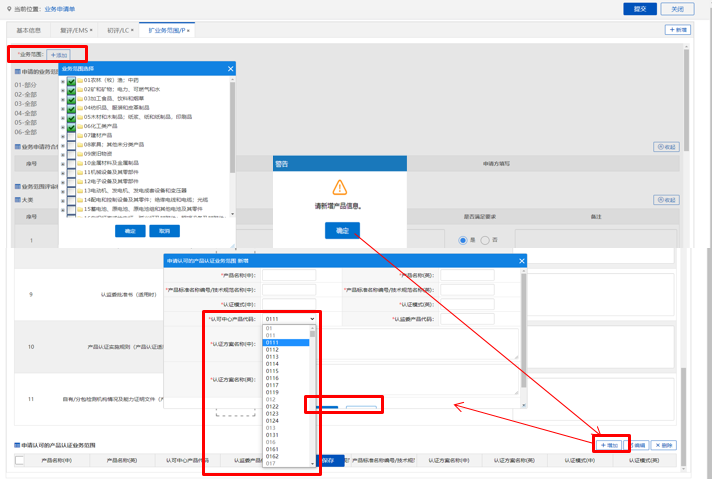712x479 pixels.
Task: Click the +添加 button next to 业务范围
Action: 59,55
